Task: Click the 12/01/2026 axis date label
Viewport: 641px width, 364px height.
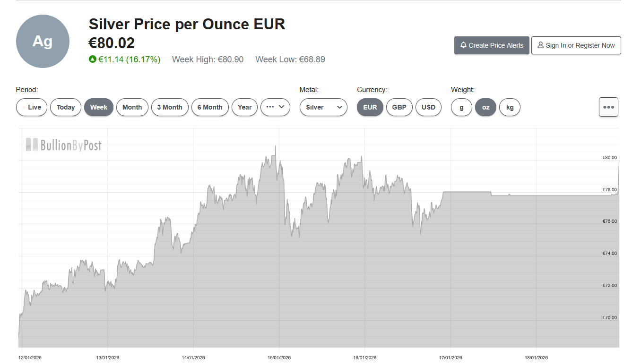Action: pyautogui.click(x=30, y=357)
